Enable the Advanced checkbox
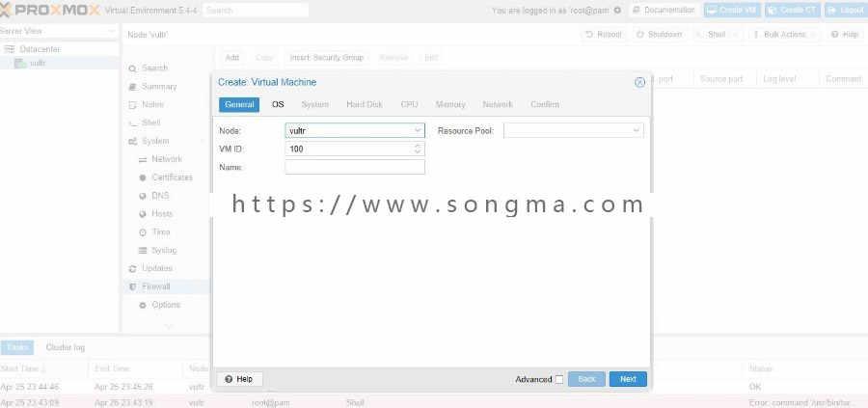The height and width of the screenshot is (408, 868). click(559, 379)
